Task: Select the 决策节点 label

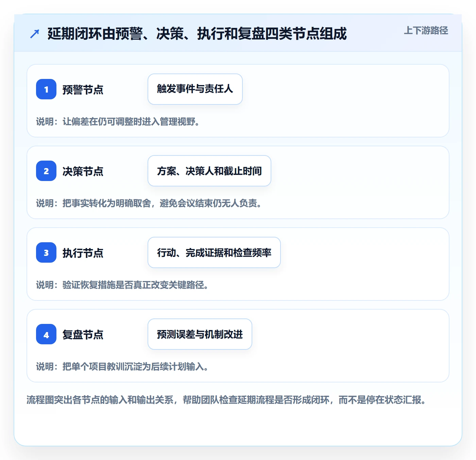Action: pyautogui.click(x=83, y=171)
